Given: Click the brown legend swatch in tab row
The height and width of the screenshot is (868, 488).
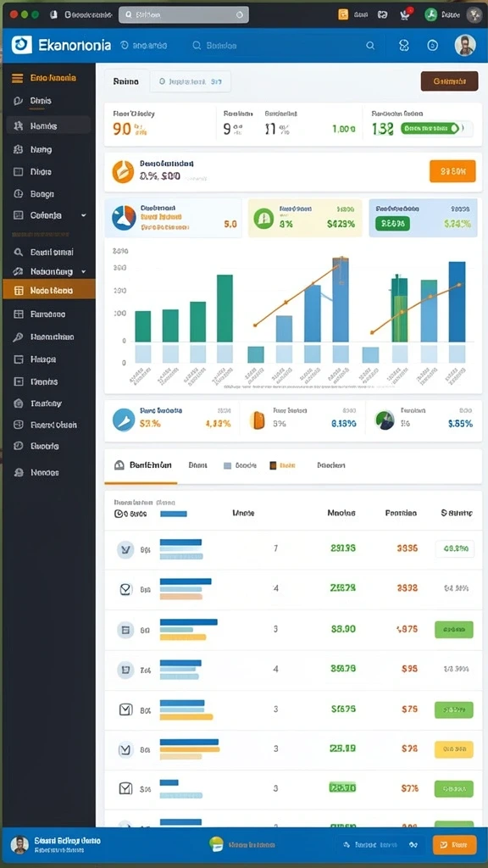Looking at the screenshot, I should pos(273,466).
